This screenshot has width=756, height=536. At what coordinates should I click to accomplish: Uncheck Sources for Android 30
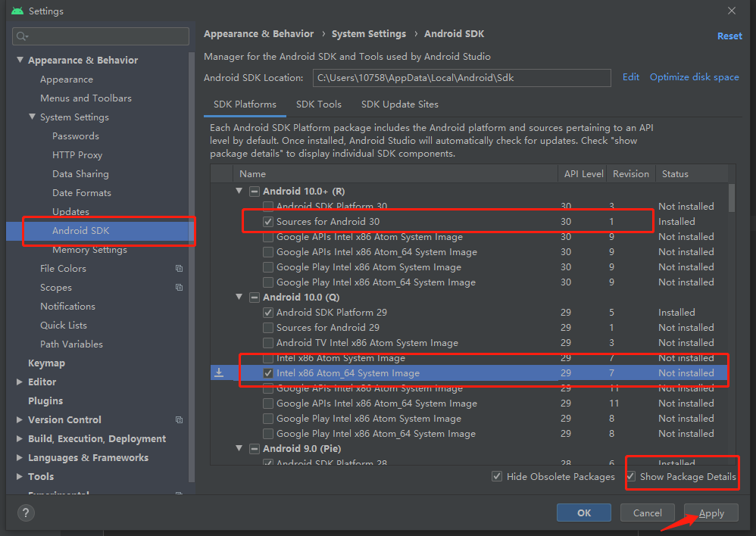268,222
